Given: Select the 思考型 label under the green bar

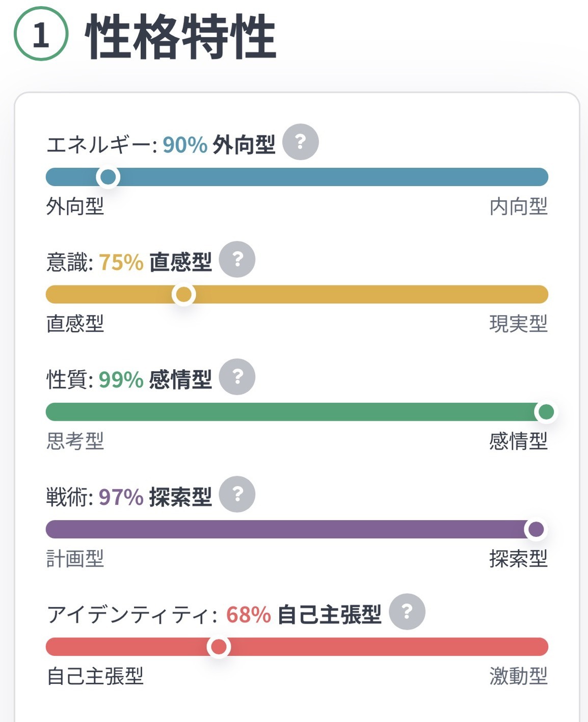Looking at the screenshot, I should 75,441.
